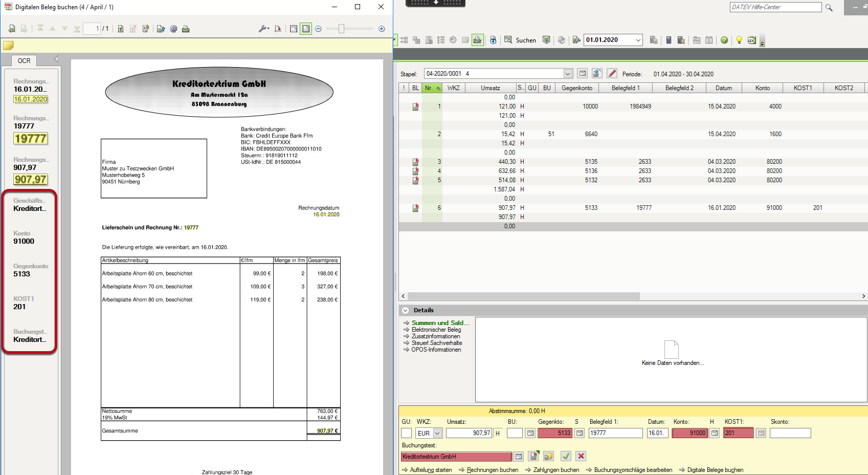Open the Stapel dropdown 04-2020/0001

[568, 74]
